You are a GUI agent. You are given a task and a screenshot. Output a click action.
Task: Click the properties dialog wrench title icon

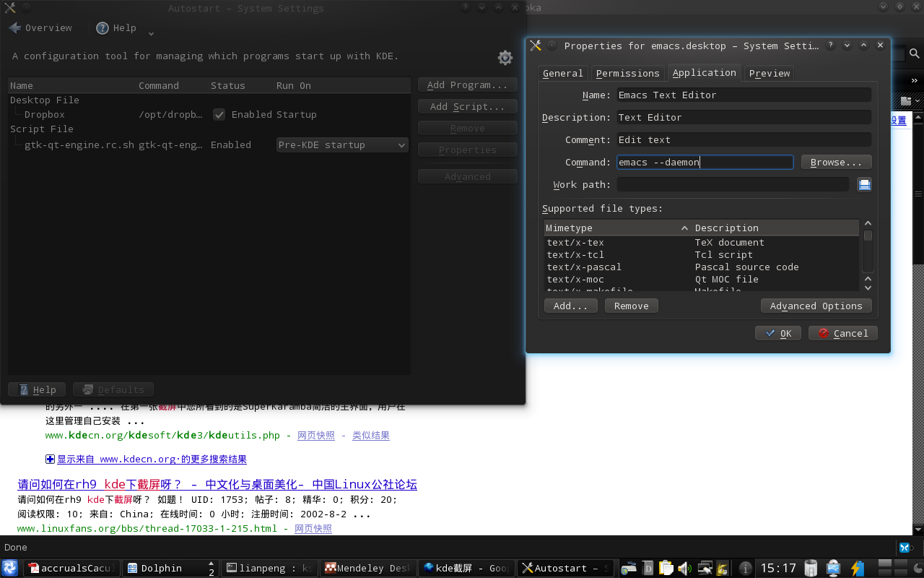point(536,46)
